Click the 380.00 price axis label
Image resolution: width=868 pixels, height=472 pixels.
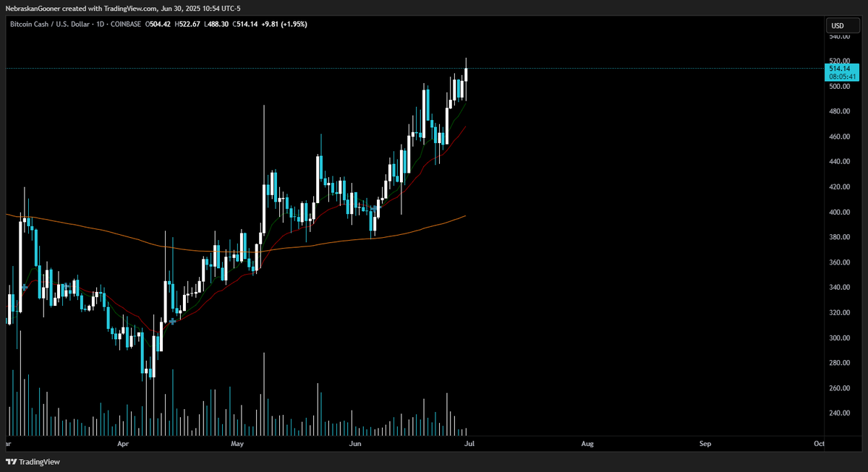[839, 238]
